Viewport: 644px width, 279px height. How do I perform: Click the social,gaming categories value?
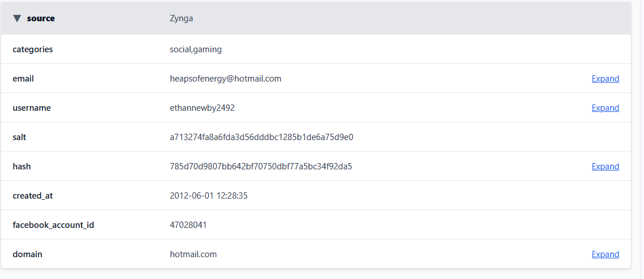click(196, 49)
